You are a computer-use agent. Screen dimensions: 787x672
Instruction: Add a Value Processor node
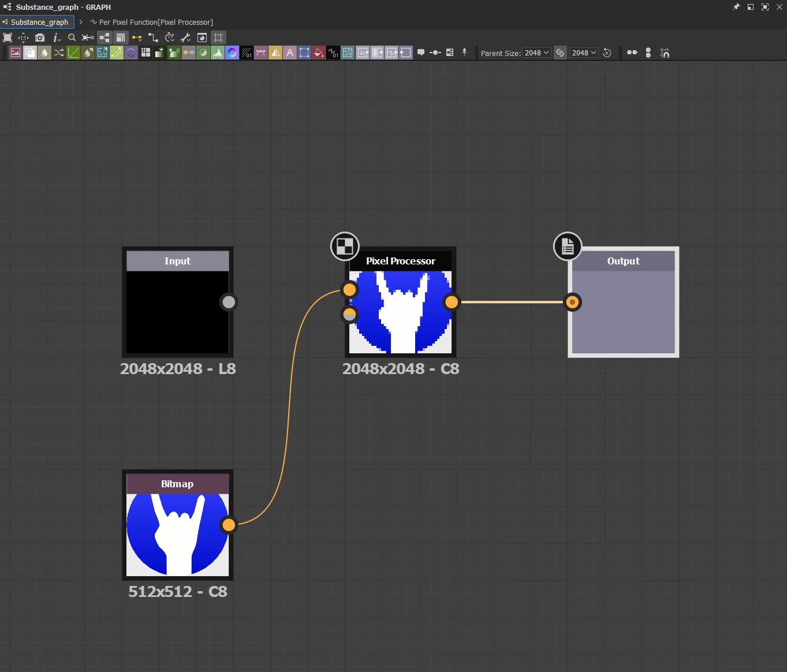click(333, 53)
